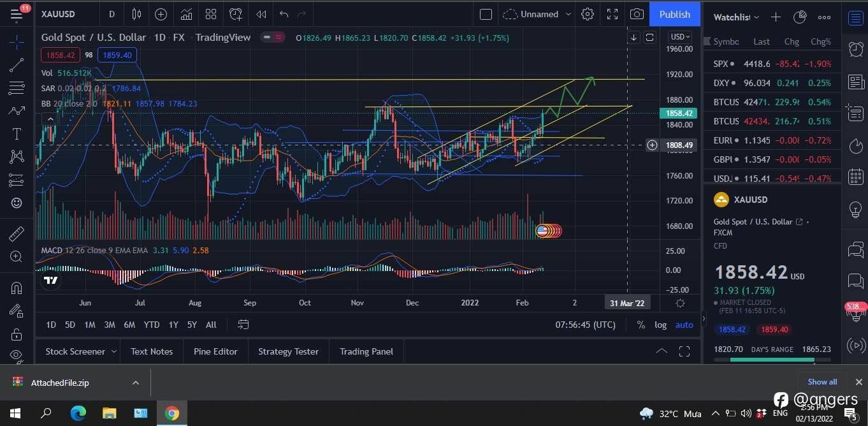Open the ideas lightbulb panel
The image size is (868, 426).
[x=855, y=209]
